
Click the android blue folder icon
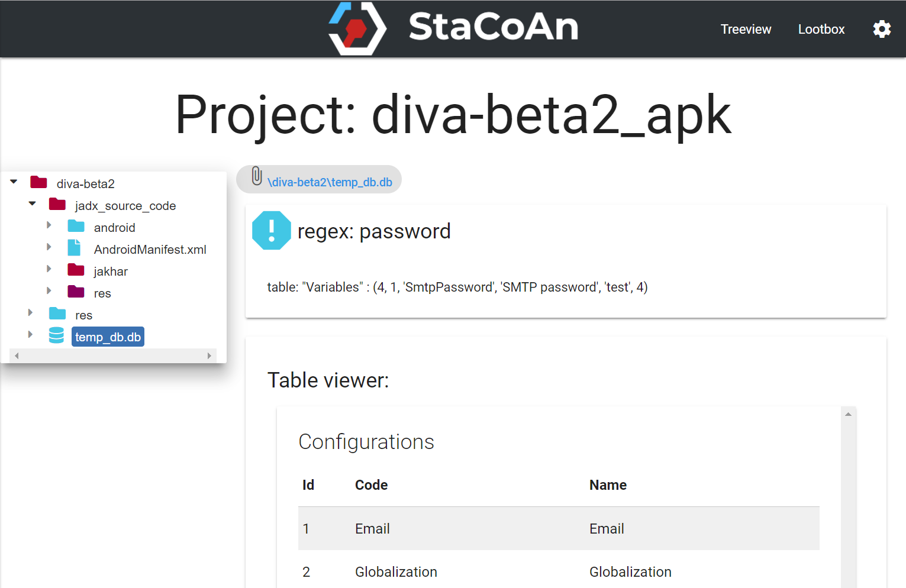click(x=76, y=226)
